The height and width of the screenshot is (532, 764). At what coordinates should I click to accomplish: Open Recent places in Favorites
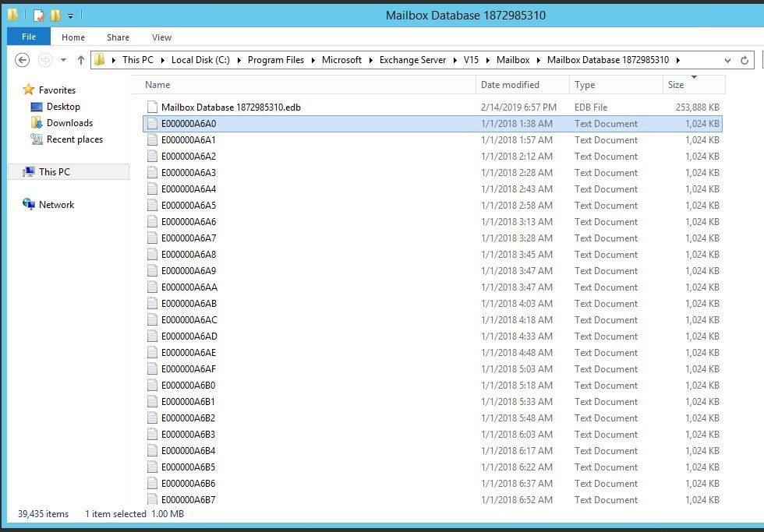click(x=75, y=139)
